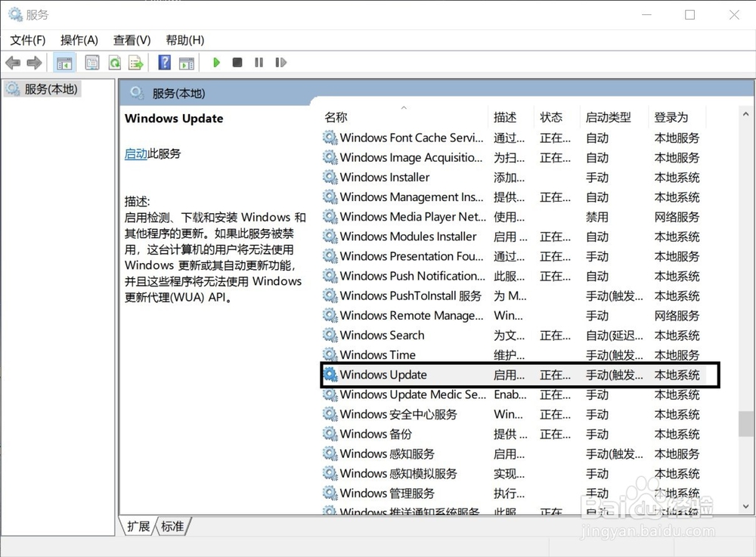Sort by the 描述 column header
The height and width of the screenshot is (557, 756).
click(x=505, y=117)
